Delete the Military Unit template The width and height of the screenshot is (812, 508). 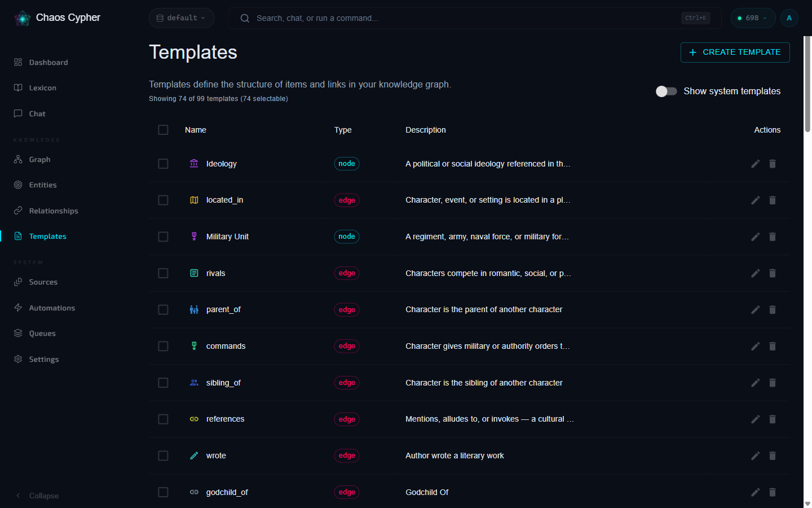[x=773, y=237]
